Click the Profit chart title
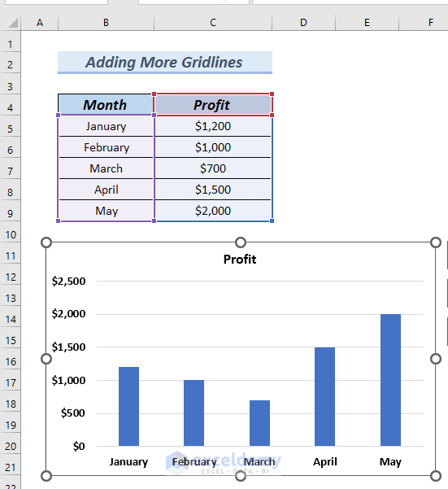This screenshot has width=448, height=489. [240, 260]
